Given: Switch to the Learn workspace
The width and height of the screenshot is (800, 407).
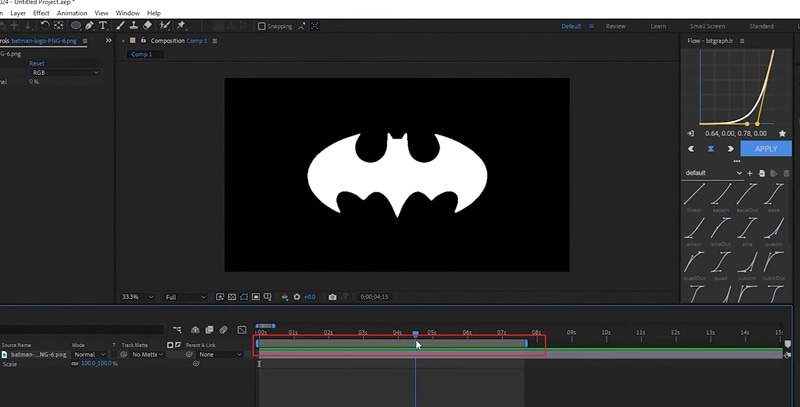Looking at the screenshot, I should [x=658, y=26].
